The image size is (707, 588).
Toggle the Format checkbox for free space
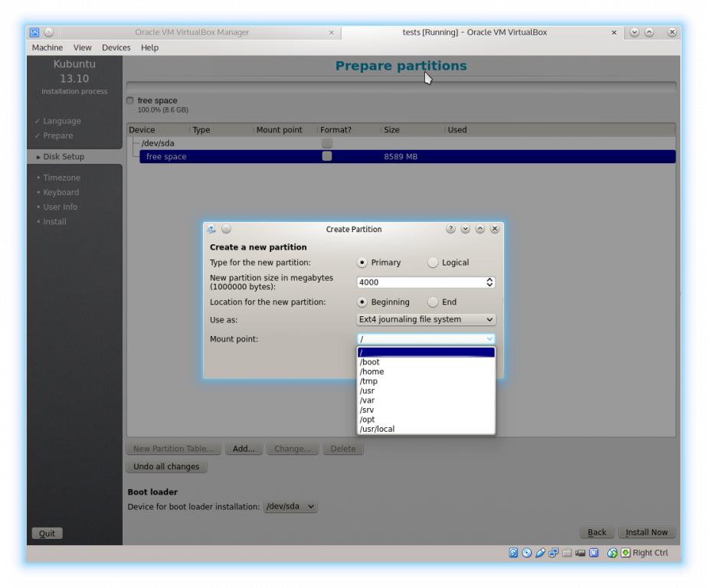coord(327,156)
